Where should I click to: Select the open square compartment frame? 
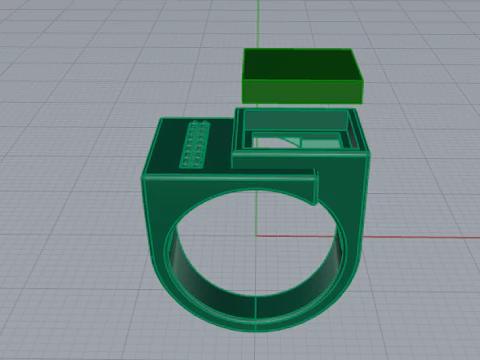pyautogui.click(x=300, y=131)
